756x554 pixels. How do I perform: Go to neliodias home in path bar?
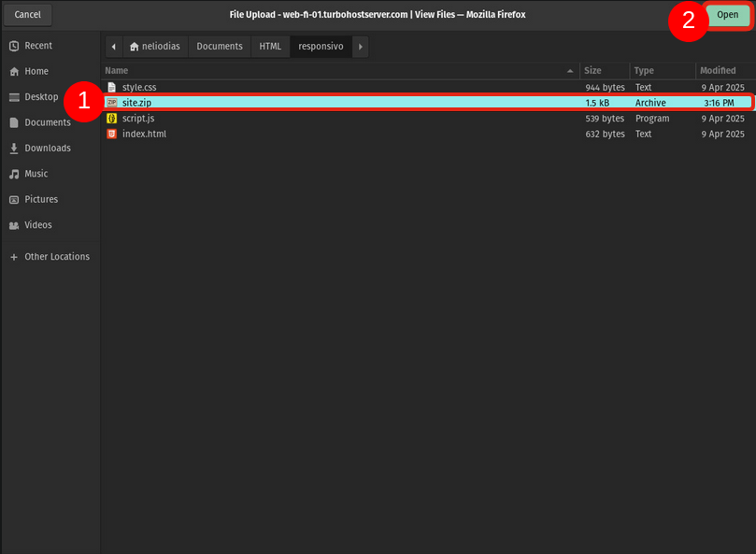[155, 47]
